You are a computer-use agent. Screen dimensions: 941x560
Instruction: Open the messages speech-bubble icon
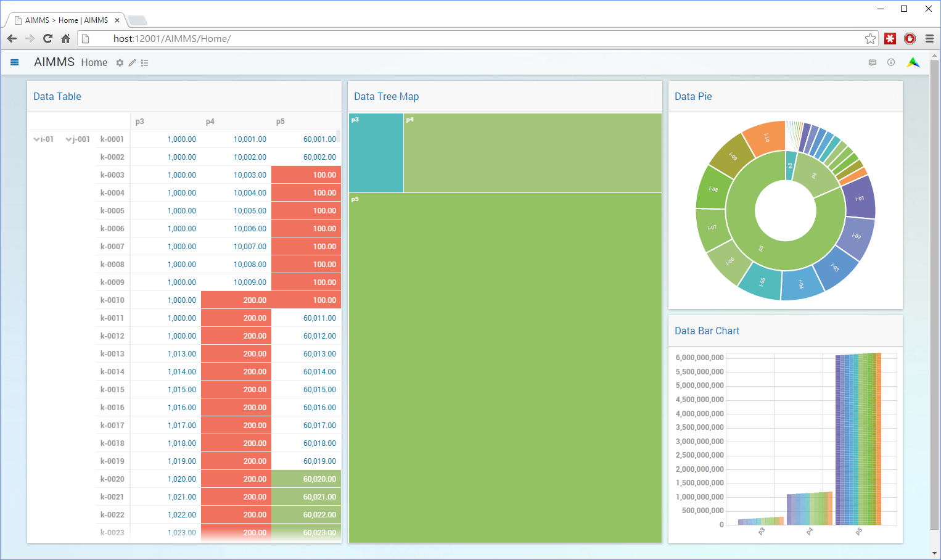(x=873, y=62)
